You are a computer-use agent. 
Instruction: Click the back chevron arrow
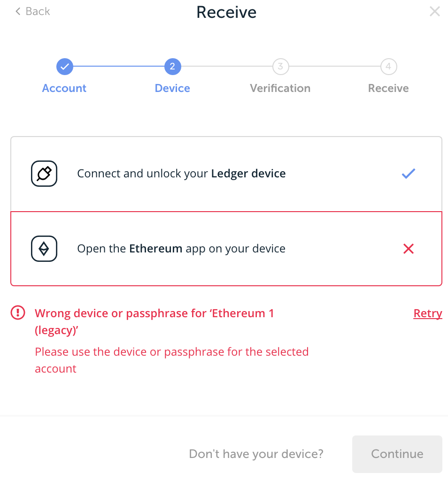click(x=17, y=11)
